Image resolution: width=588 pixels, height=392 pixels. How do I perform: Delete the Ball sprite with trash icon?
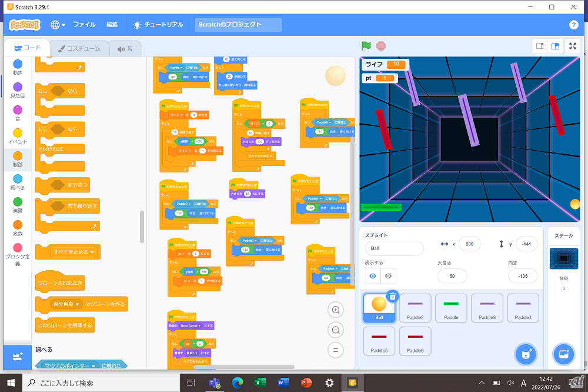tap(392, 296)
